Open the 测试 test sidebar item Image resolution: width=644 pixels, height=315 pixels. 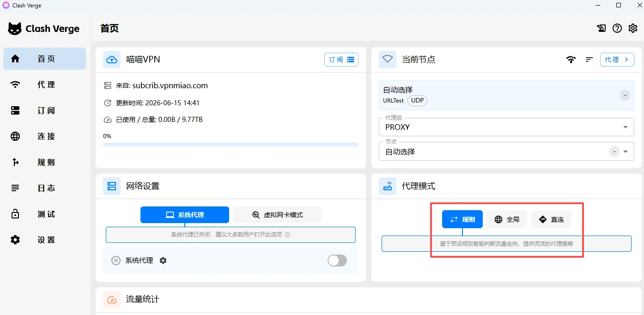click(44, 214)
